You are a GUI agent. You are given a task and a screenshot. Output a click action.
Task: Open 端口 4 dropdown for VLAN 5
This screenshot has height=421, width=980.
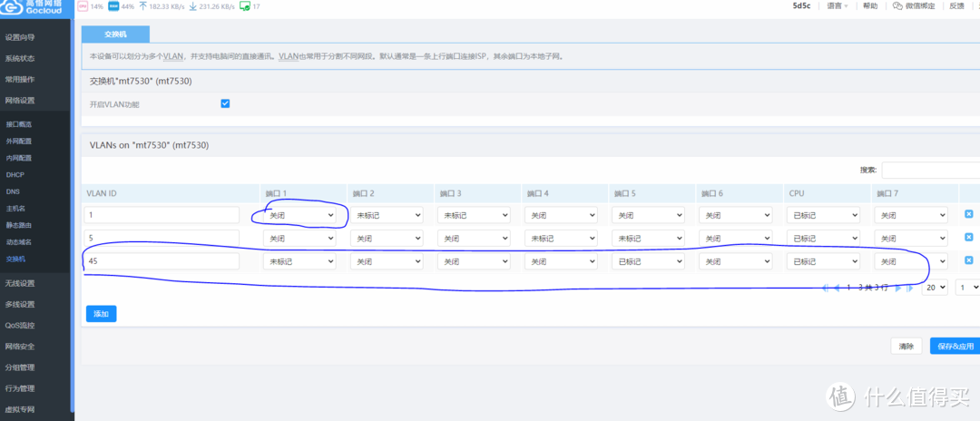click(x=562, y=238)
